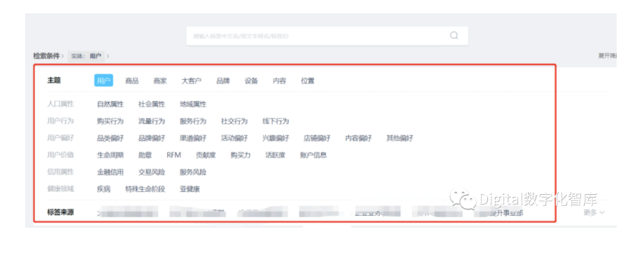Select the 设备 theme tab
The image size is (644, 255).
pos(251,81)
